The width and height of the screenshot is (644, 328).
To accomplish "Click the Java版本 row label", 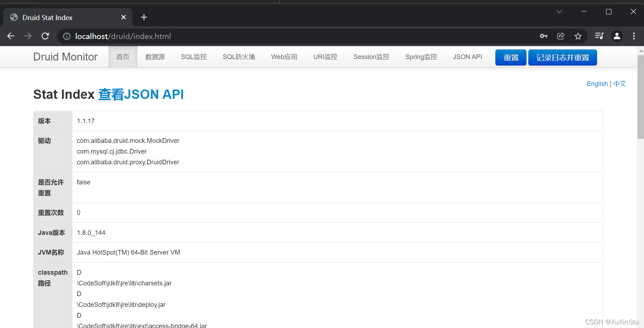I will [52, 233].
